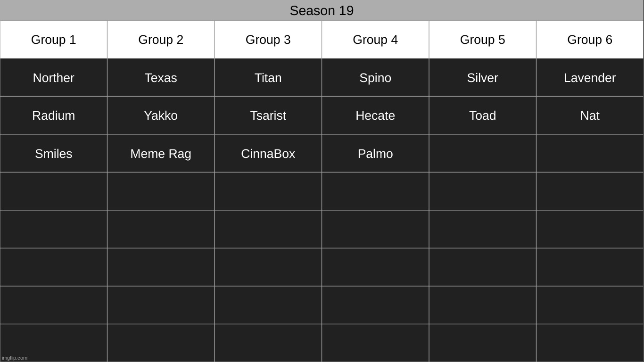Select the Group 6 column header

tap(590, 40)
